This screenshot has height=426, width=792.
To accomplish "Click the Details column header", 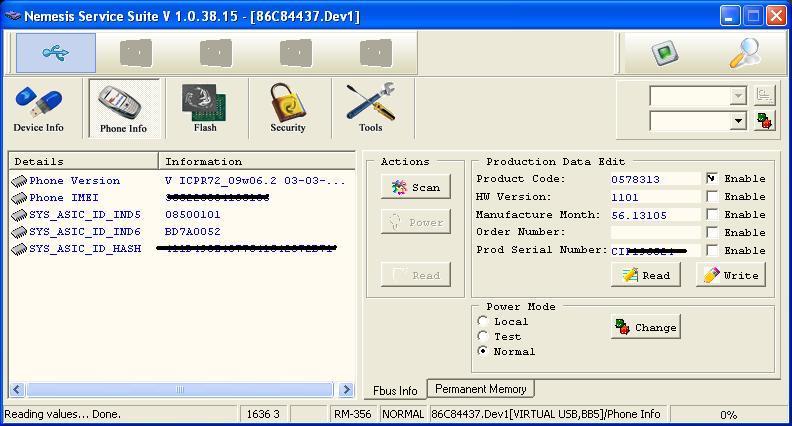I will point(83,161).
